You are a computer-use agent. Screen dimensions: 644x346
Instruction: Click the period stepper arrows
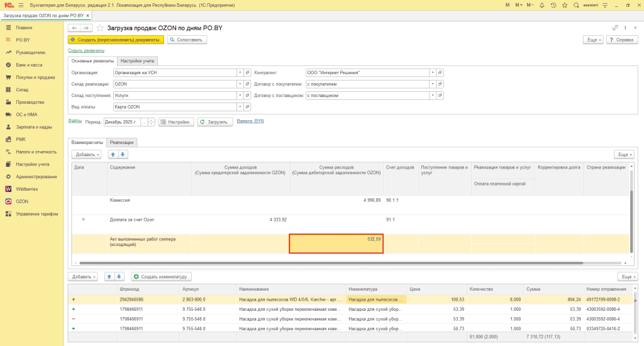point(152,122)
